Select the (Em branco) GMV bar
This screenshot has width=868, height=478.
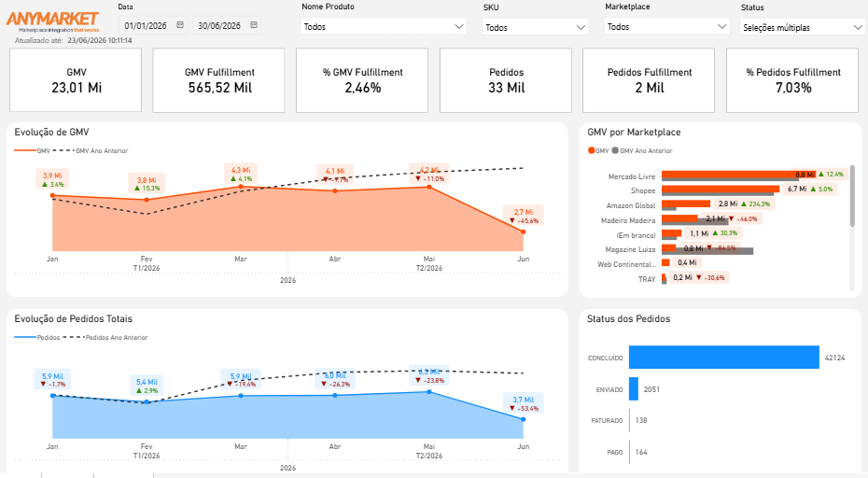tap(671, 233)
